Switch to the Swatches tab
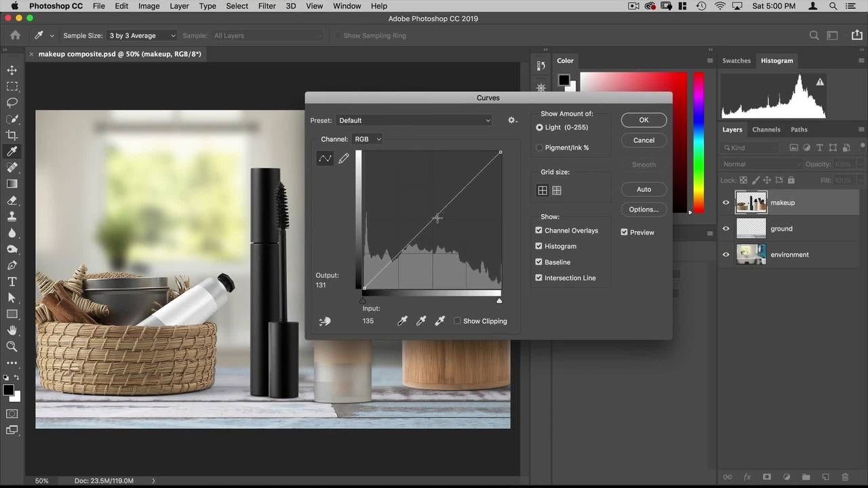 pyautogui.click(x=736, y=60)
